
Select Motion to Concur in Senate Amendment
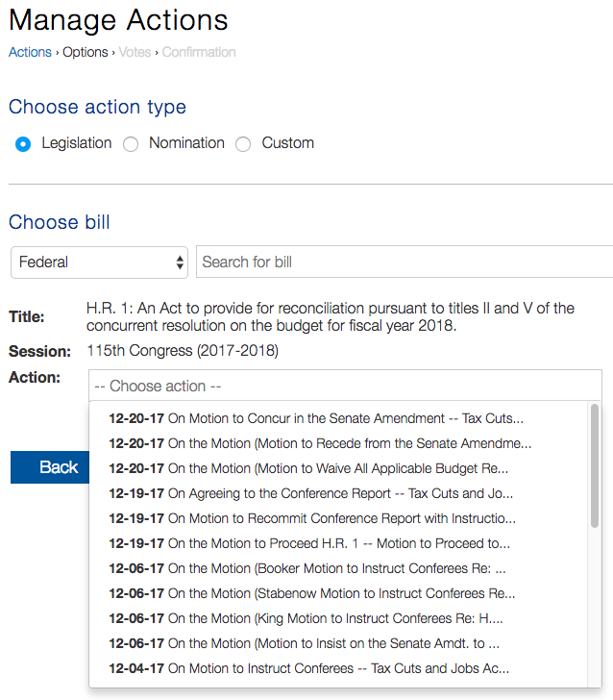(x=316, y=418)
